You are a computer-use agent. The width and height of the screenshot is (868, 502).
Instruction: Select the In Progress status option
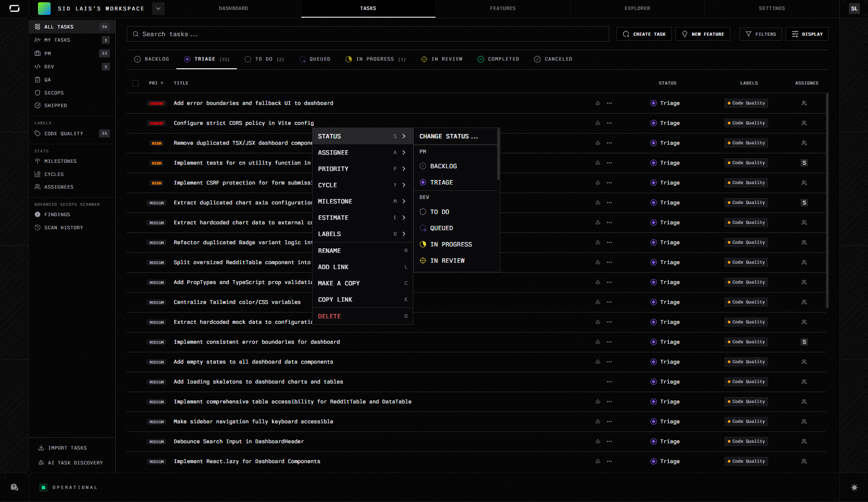click(451, 244)
